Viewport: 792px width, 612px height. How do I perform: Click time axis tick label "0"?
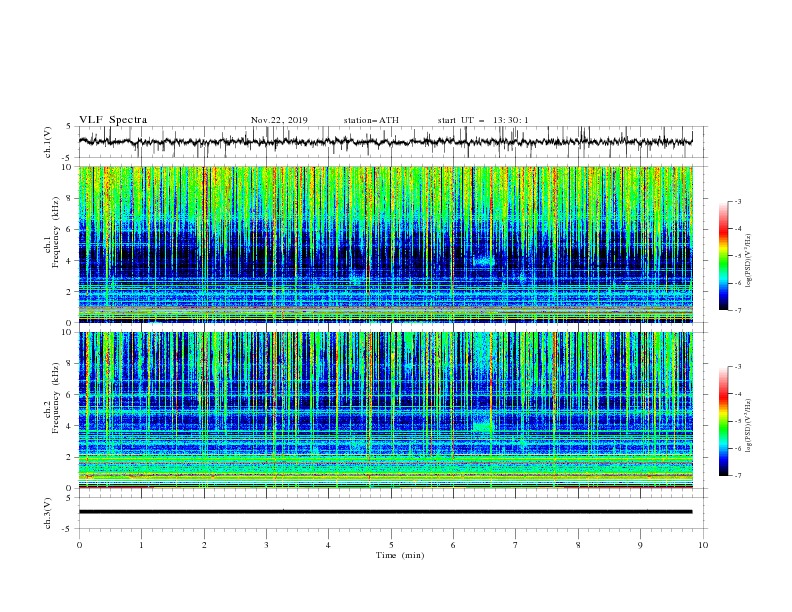click(79, 545)
